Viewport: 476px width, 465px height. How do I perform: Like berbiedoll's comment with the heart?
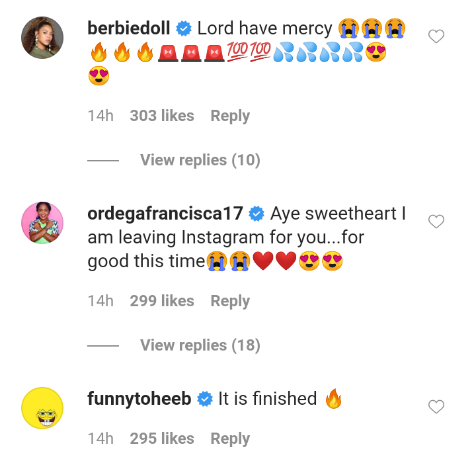click(x=436, y=37)
